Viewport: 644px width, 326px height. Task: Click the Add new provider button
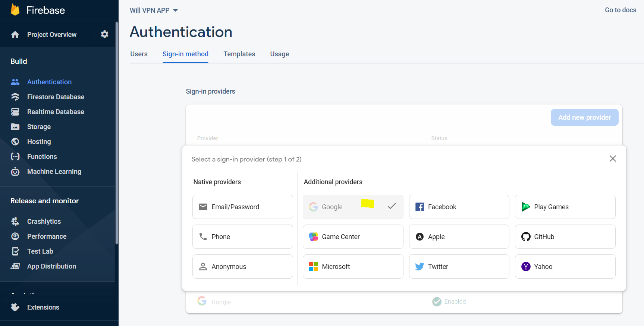click(x=584, y=117)
